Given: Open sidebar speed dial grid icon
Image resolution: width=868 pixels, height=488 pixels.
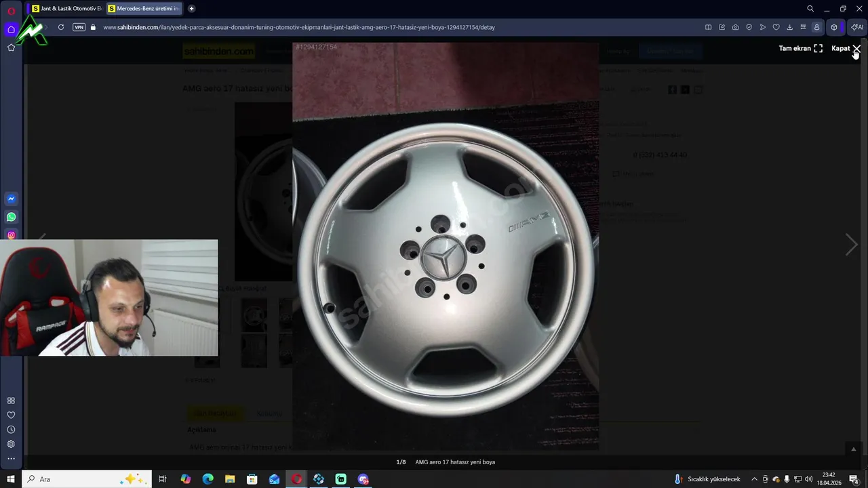Looking at the screenshot, I should (11, 401).
